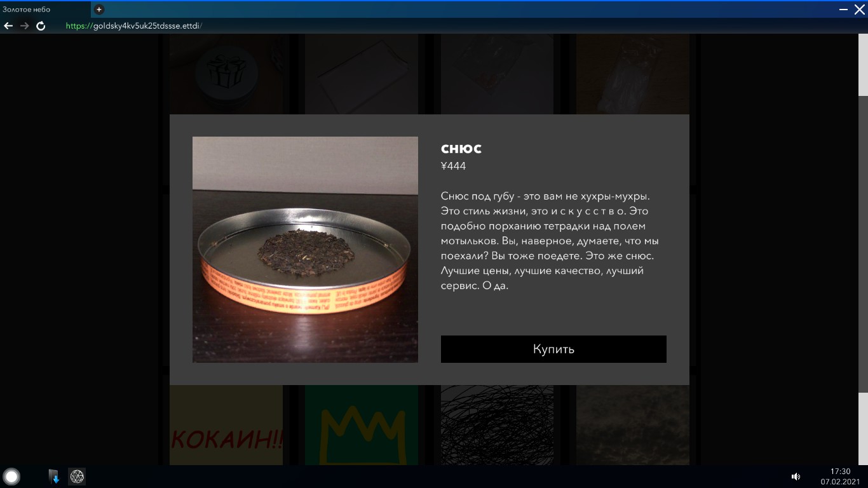Click the КОКАИН!! product thumbnail
The height and width of the screenshot is (488, 868).
(x=226, y=425)
